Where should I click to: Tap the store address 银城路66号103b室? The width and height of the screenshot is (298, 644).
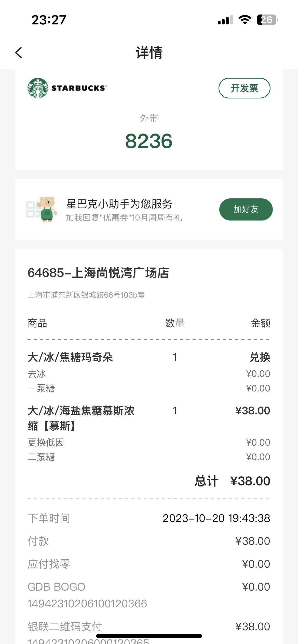pos(113,295)
